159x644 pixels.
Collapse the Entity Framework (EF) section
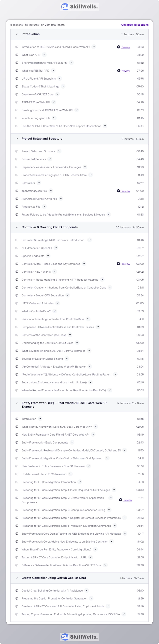[x=79, y=405]
